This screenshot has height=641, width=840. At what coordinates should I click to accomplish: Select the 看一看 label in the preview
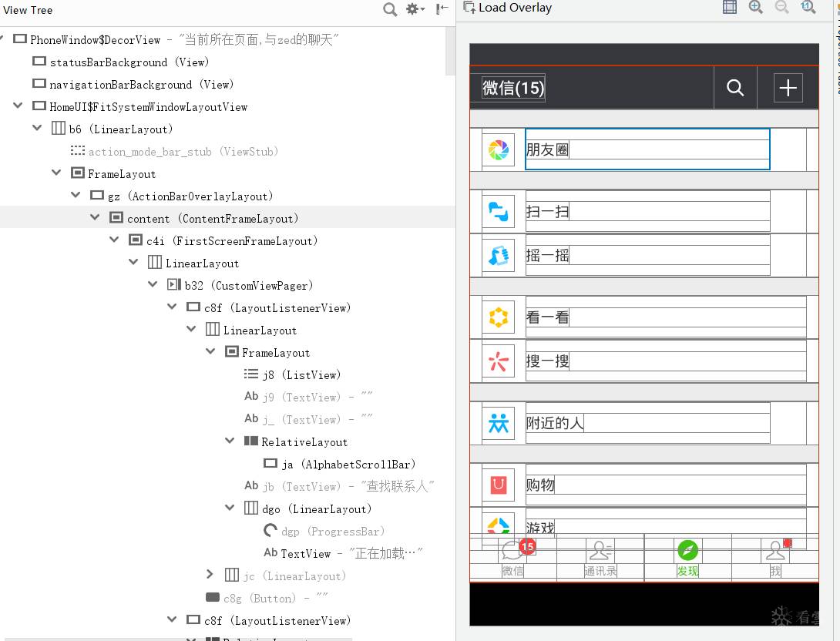pos(547,317)
